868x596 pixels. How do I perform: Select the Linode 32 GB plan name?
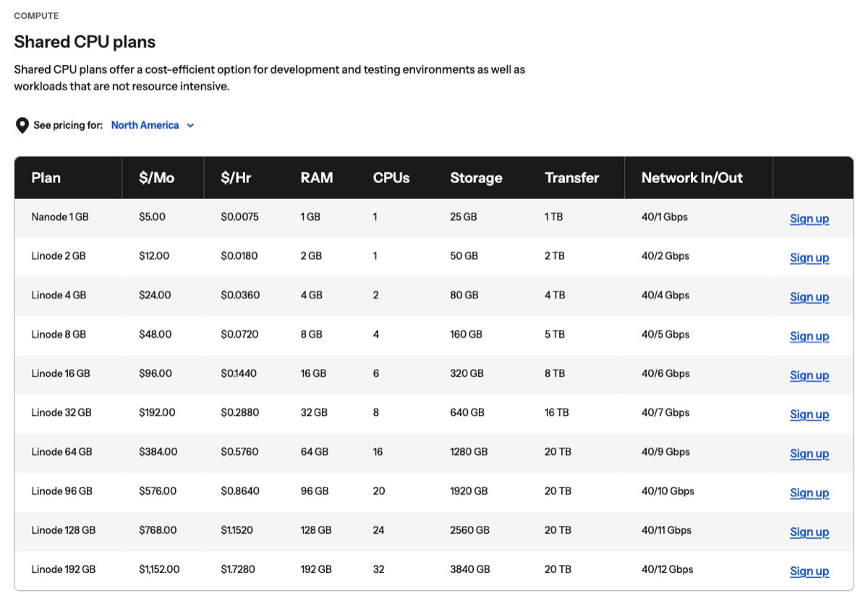tap(61, 412)
